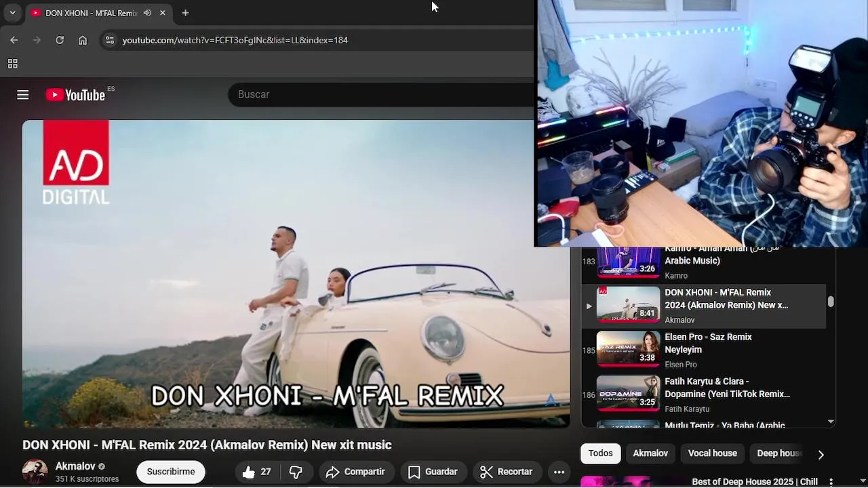Subscribe with the Suscribirme button
The height and width of the screenshot is (488, 868).
(x=171, y=472)
